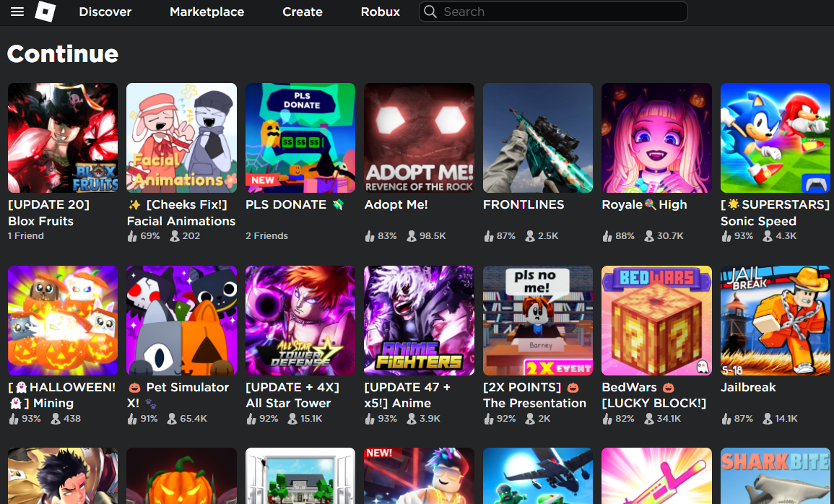Image resolution: width=834 pixels, height=504 pixels.
Task: Click the thumbs-up icon beside 69%
Action: point(132,236)
